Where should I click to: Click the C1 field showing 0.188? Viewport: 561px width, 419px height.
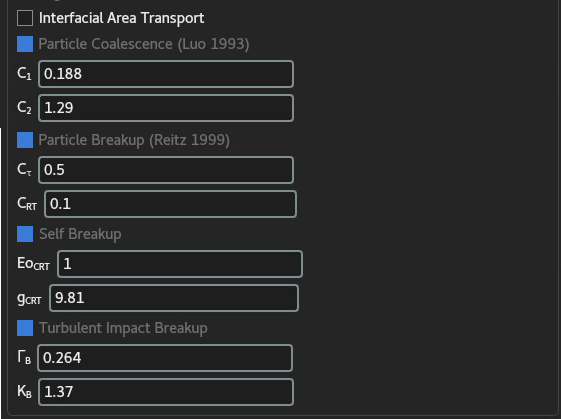166,74
